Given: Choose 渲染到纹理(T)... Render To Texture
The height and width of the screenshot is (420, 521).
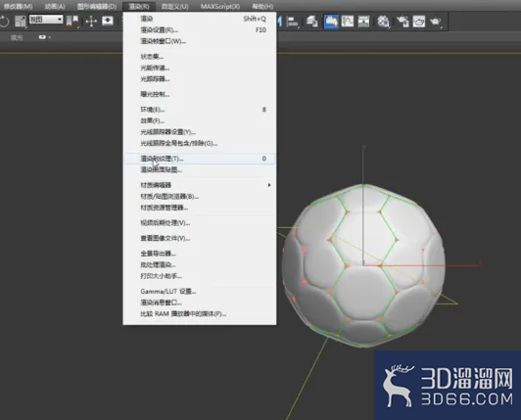Looking at the screenshot, I should click(x=200, y=159).
